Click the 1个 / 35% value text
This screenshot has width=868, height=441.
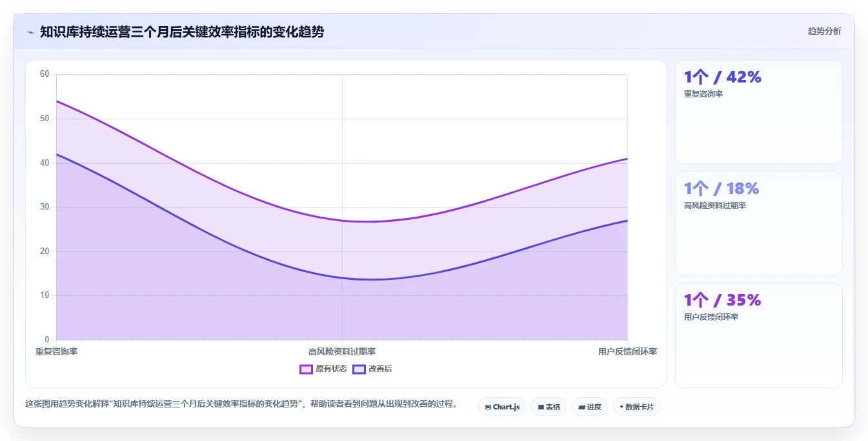(x=723, y=300)
